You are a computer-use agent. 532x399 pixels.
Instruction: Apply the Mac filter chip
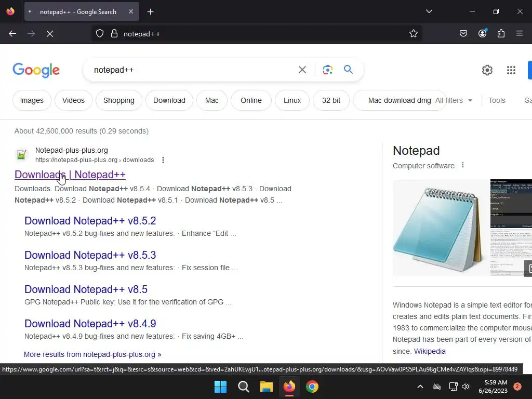[212, 100]
